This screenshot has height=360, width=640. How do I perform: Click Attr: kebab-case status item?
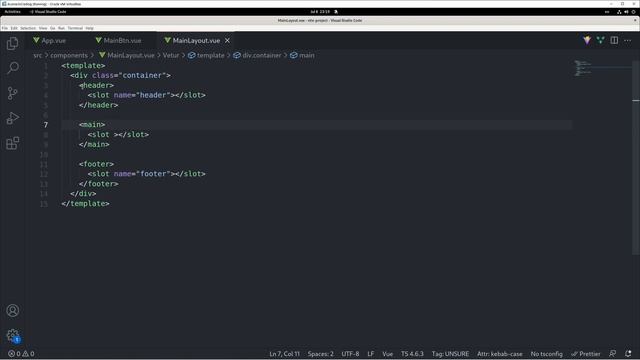(500, 354)
